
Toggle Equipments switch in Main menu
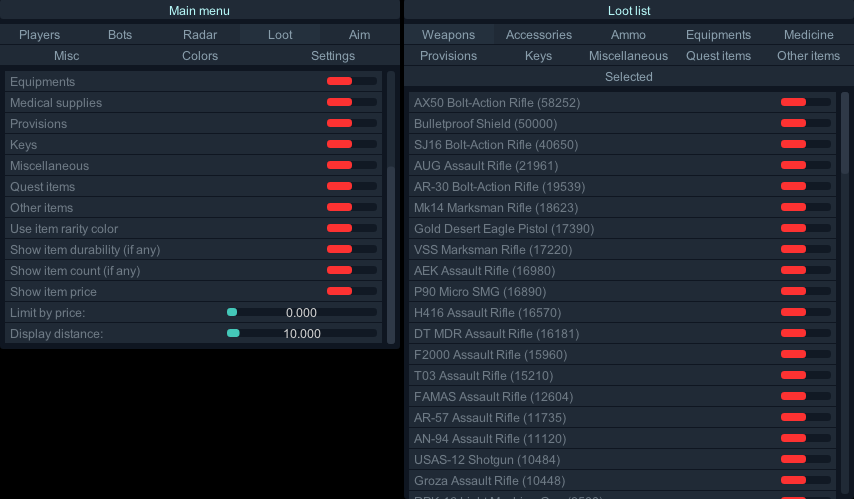pyautogui.click(x=352, y=81)
